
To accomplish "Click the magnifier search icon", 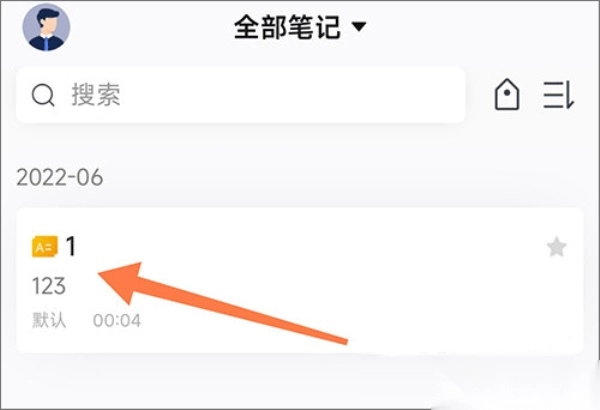I will click(x=43, y=95).
